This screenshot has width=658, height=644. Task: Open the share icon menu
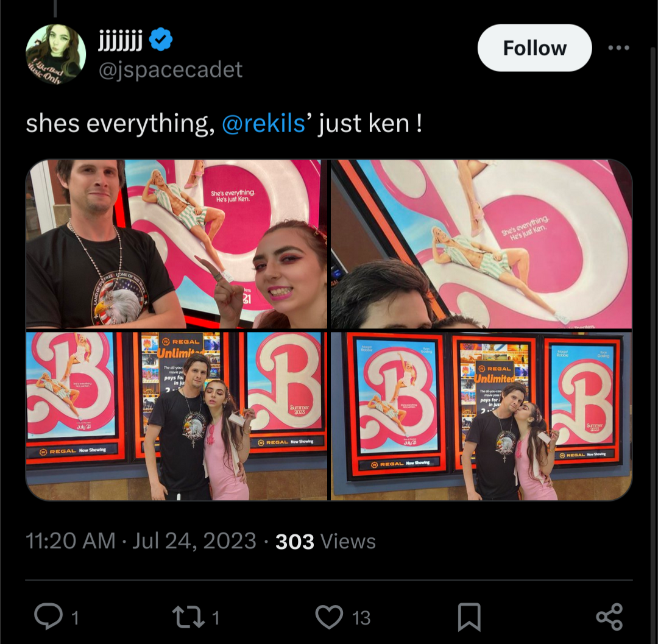point(609,617)
